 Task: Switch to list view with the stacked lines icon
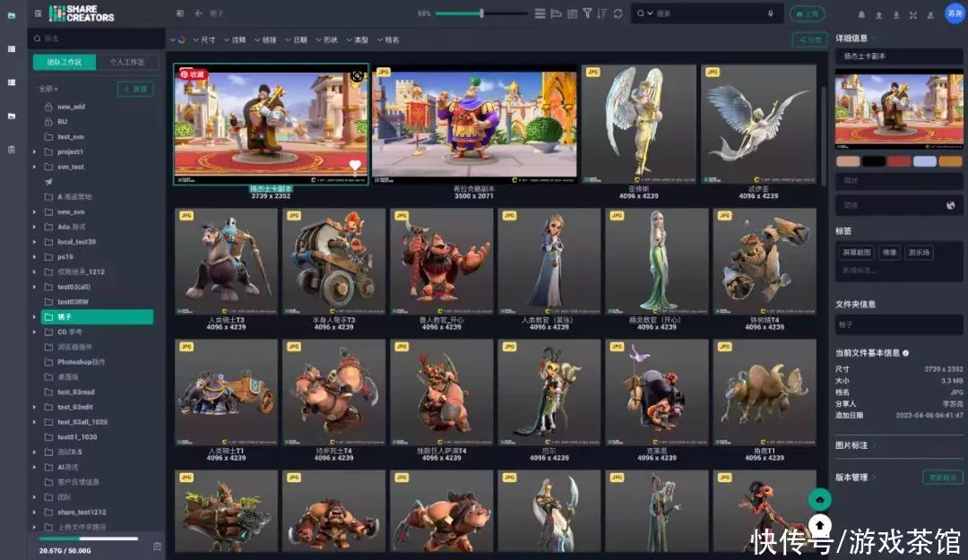click(x=540, y=13)
